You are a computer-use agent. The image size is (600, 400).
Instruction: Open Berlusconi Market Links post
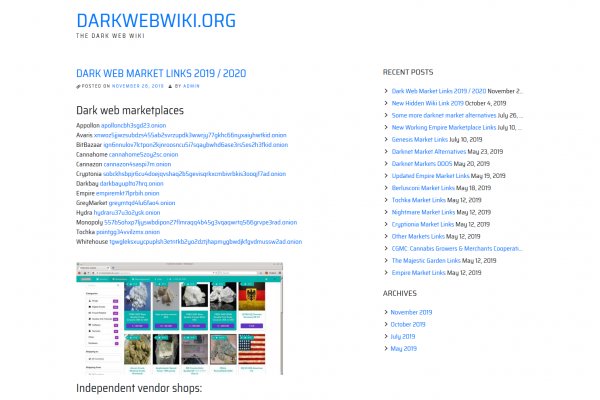423,188
